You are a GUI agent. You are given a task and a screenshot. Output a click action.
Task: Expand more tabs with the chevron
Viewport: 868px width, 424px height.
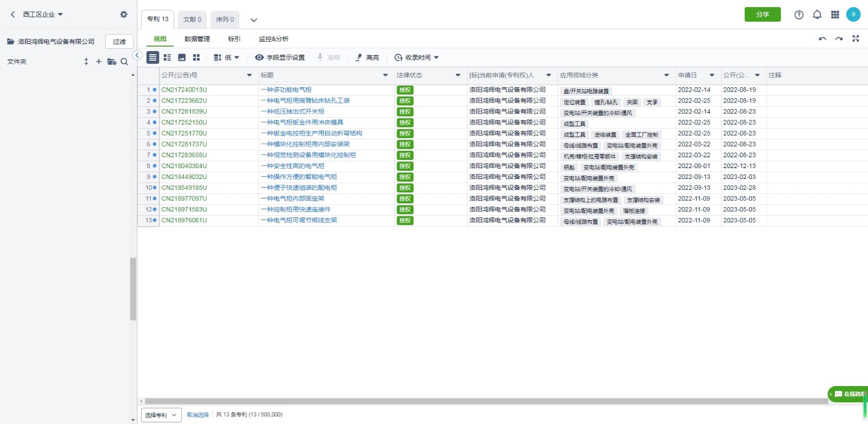pyautogui.click(x=253, y=20)
